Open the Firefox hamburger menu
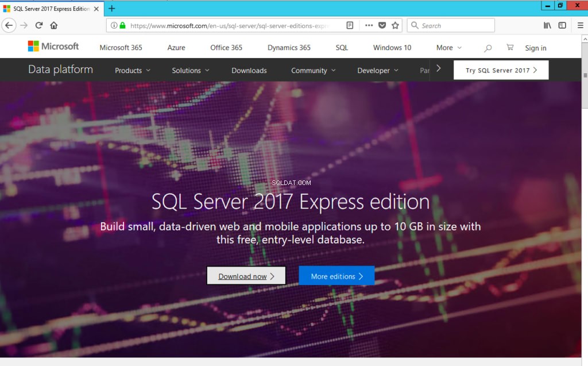Screen dimensions: 588x366 tap(580, 25)
